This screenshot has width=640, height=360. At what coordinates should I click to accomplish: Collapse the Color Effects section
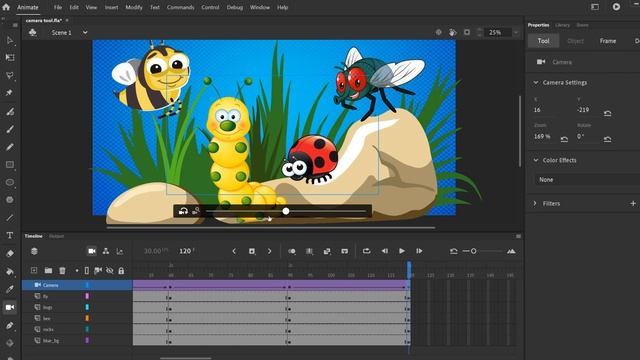pos(536,160)
